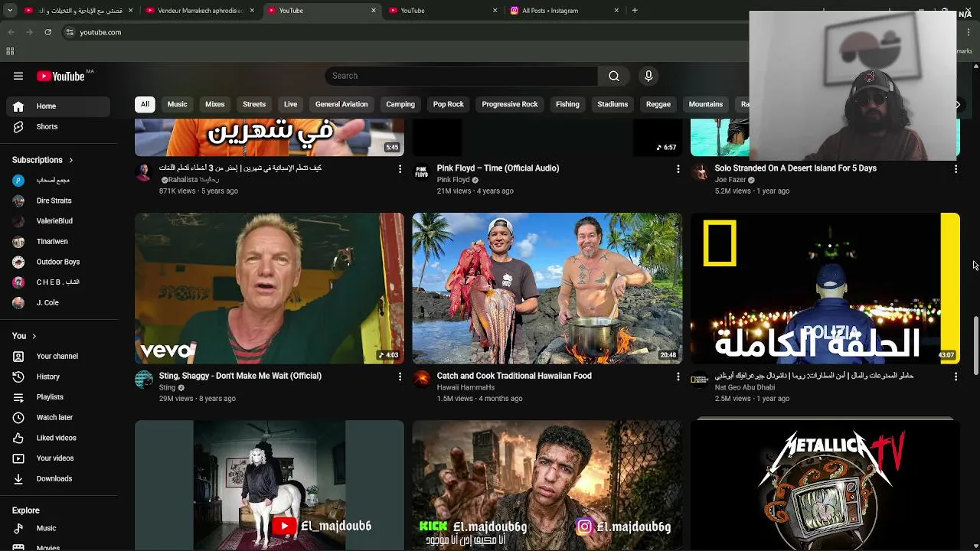Open Catch and Cook Traditional Hawaiian Food title
The height and width of the screenshot is (551, 980).
(514, 376)
